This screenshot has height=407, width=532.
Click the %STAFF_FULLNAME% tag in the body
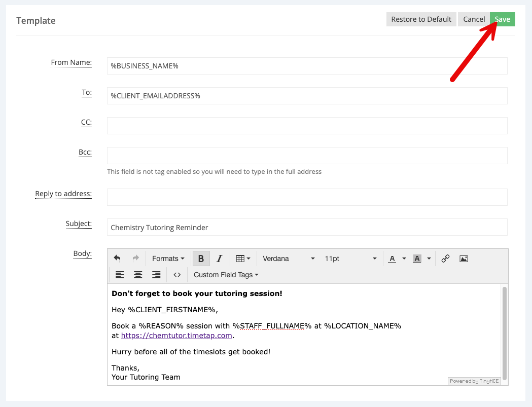click(272, 326)
